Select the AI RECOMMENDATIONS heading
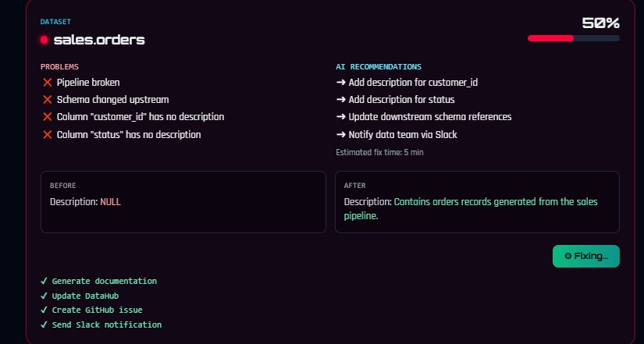Image resolution: width=644 pixels, height=344 pixels. [379, 66]
